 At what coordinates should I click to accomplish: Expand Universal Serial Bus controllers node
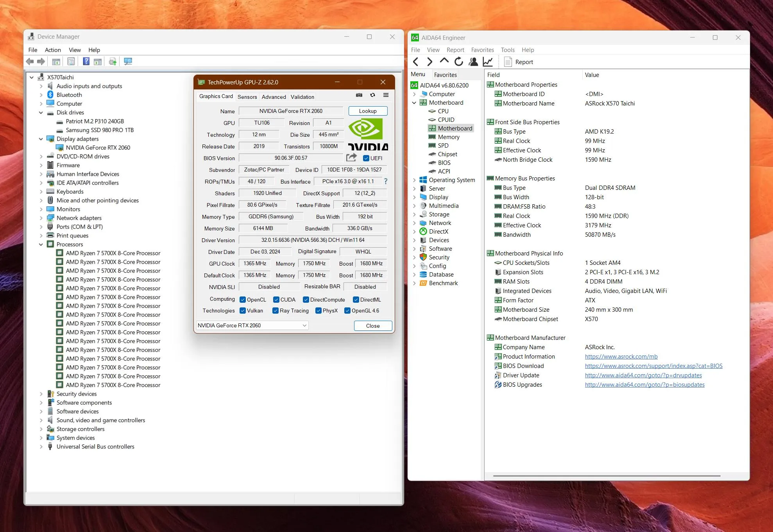[x=41, y=446]
